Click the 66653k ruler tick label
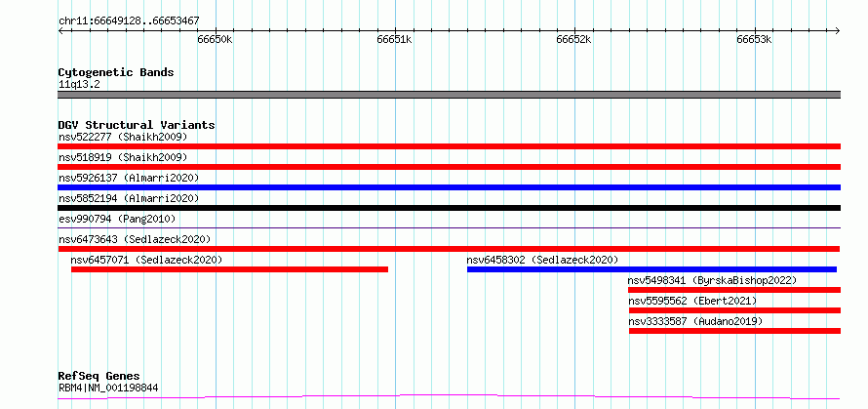The width and height of the screenshot is (868, 409). (754, 40)
